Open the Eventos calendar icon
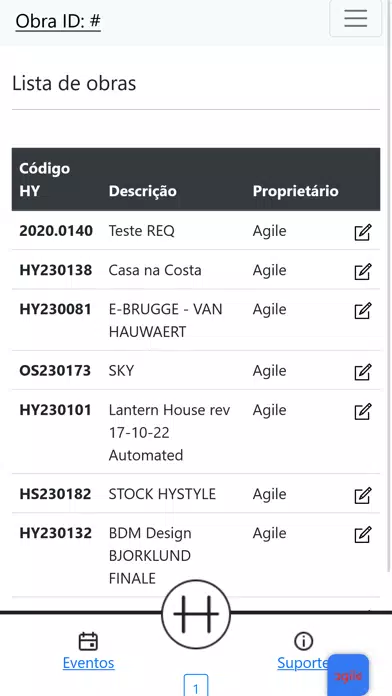Viewport: 392px width, 696px height. coord(88,641)
